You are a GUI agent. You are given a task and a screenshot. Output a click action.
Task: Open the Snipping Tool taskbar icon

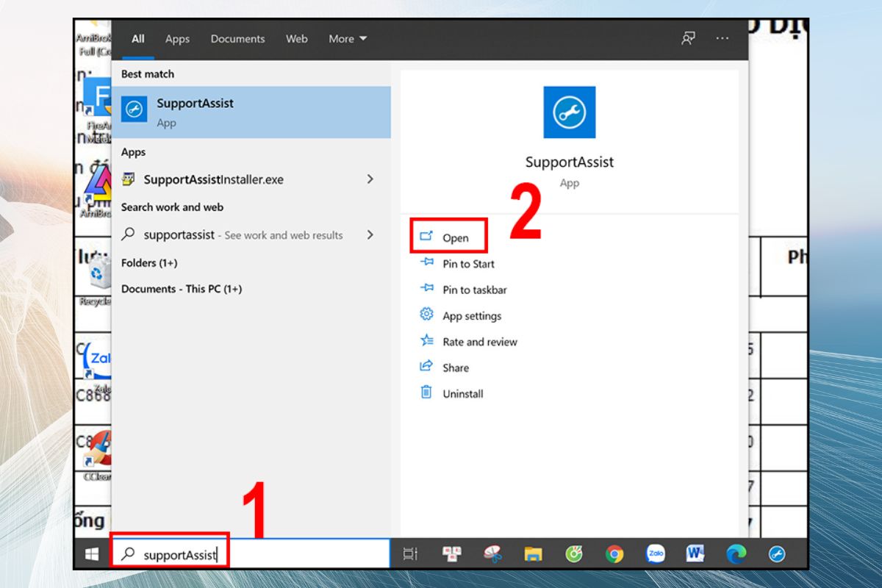point(492,554)
